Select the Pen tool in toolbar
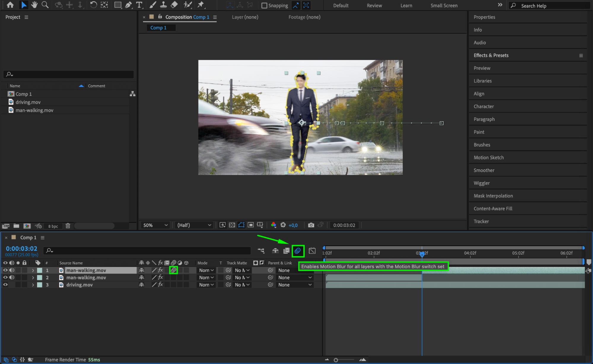The image size is (593, 364). coord(128,5)
